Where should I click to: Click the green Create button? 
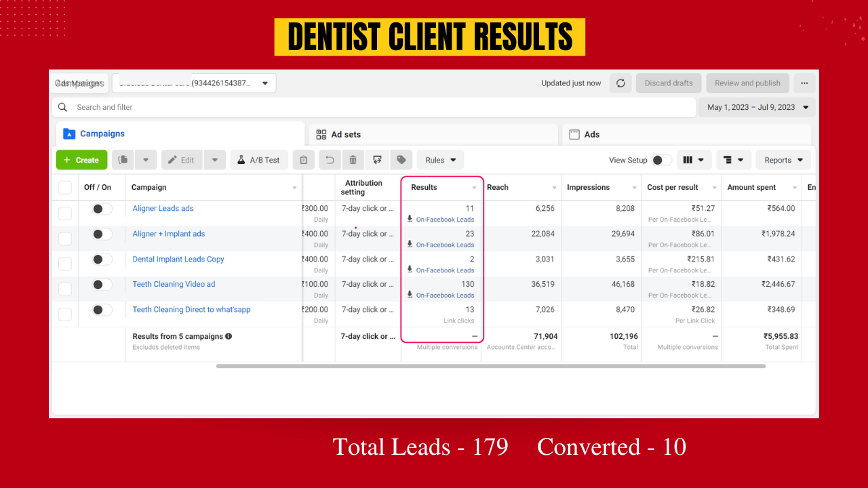81,160
